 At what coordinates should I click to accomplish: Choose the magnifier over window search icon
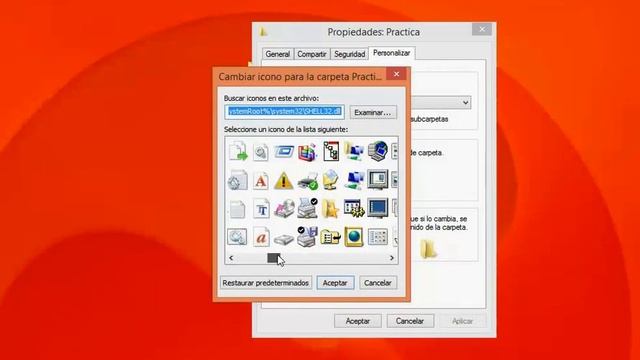pyautogui.click(x=237, y=237)
